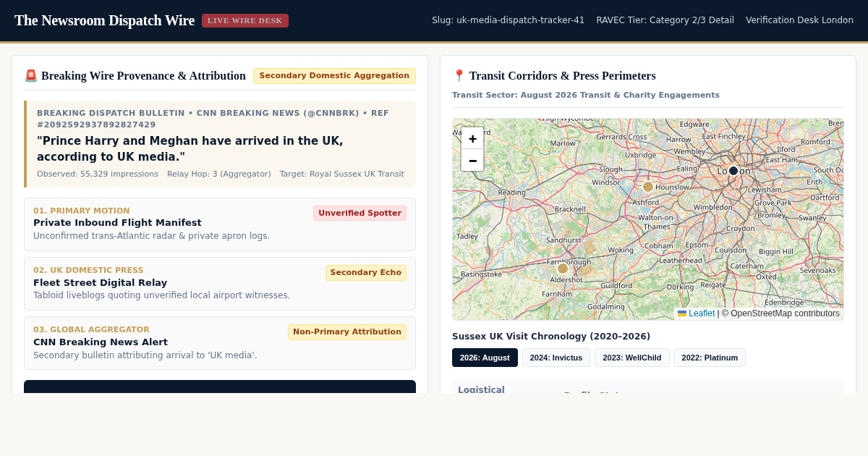
Task: Click the gold marker near Farnborough
Action: tap(563, 269)
